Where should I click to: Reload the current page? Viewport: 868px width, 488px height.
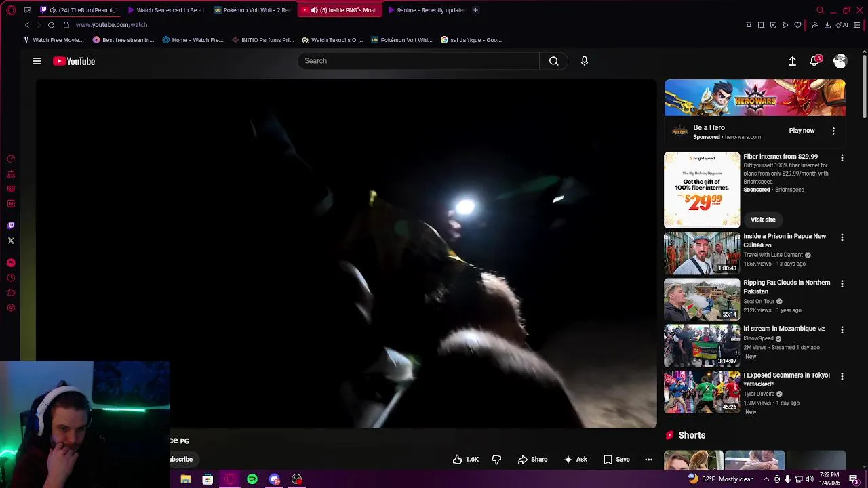[51, 25]
